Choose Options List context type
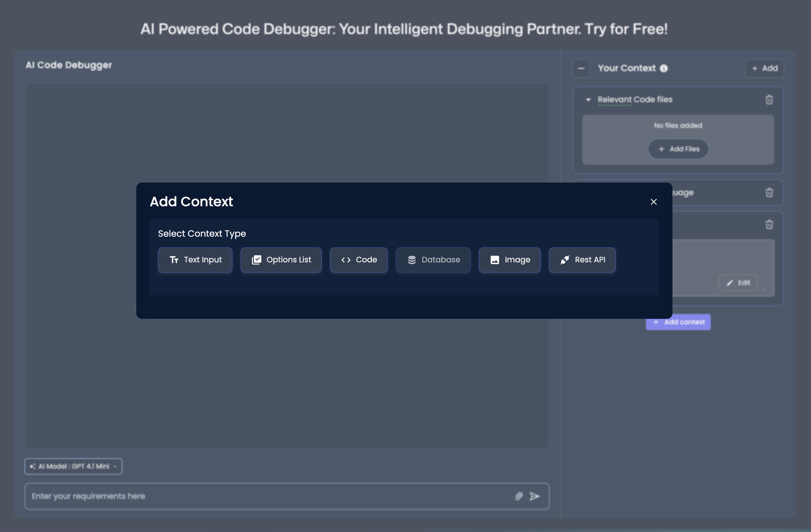Screen dimensions: 811x532 point(281,260)
